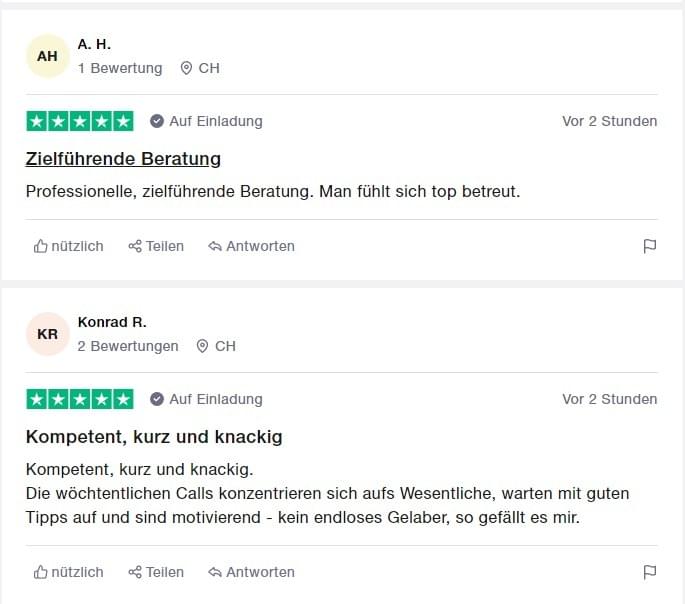Click the KR avatar of Konrad R.

pyautogui.click(x=48, y=334)
